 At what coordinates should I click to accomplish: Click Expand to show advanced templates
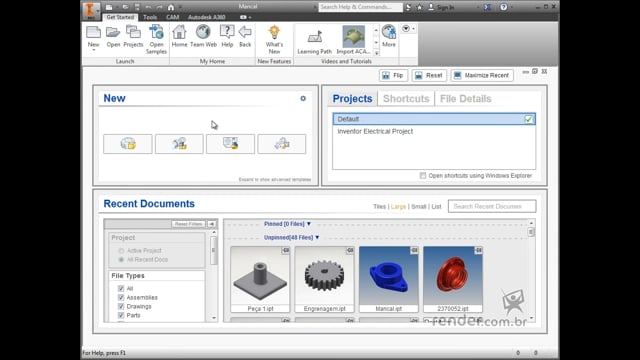click(275, 180)
